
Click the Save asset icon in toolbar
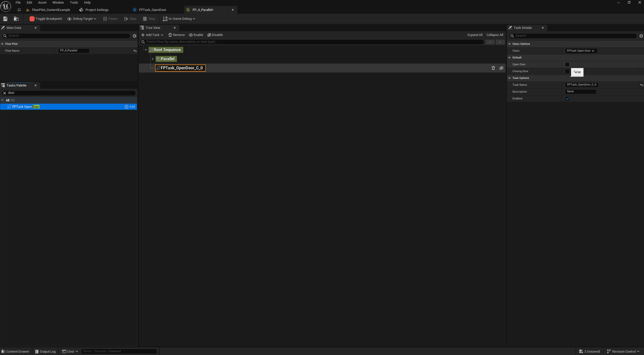point(5,19)
